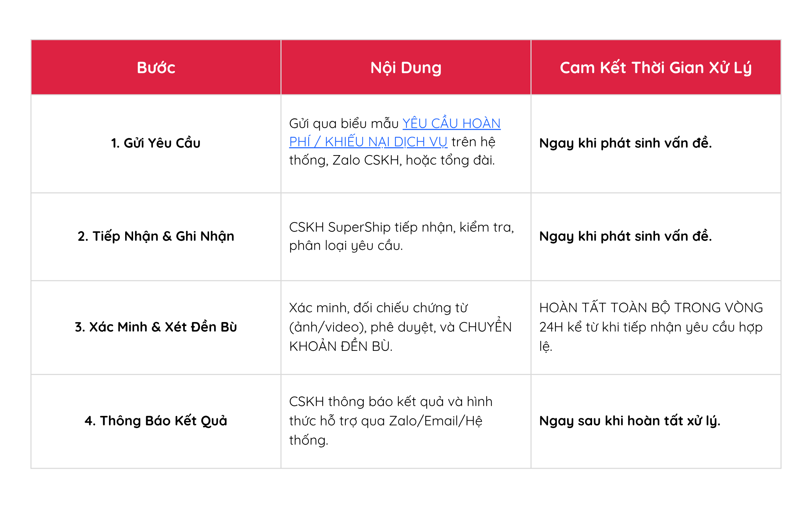
Task: Click the KHOẢN ĐỀN BÙ text
Action: pyautogui.click(x=340, y=346)
